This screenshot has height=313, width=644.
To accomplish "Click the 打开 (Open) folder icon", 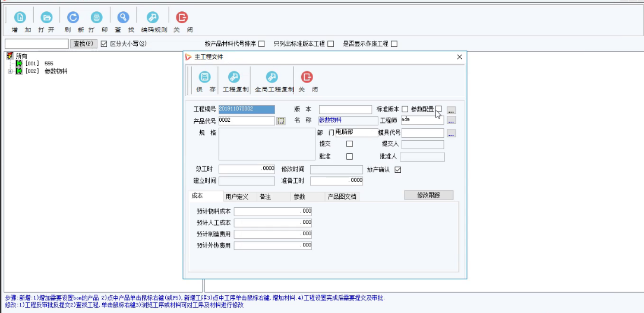I will [46, 18].
